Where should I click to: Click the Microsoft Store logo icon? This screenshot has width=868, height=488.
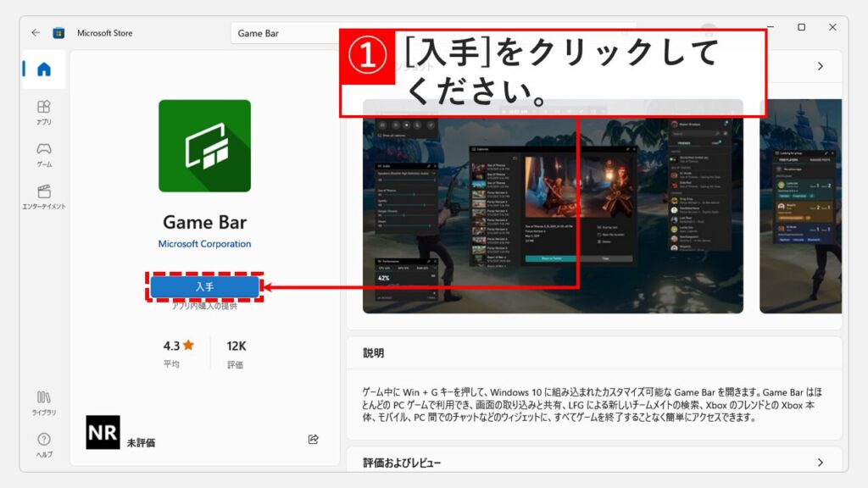(x=58, y=33)
